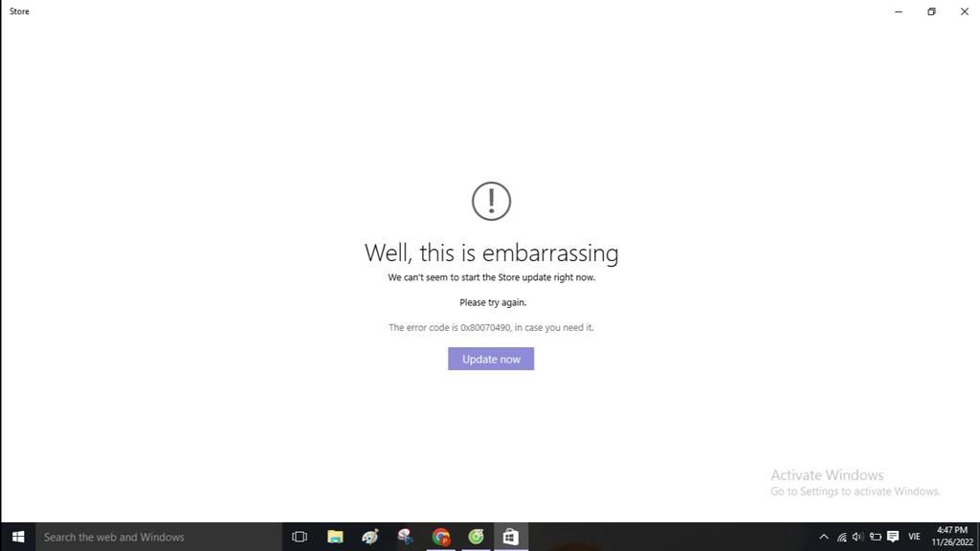The width and height of the screenshot is (980, 551).
Task: Open the Action Center notifications icon
Action: coord(893,537)
